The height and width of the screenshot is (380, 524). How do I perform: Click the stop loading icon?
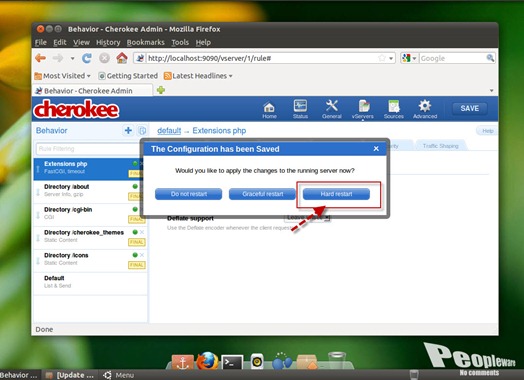point(104,58)
